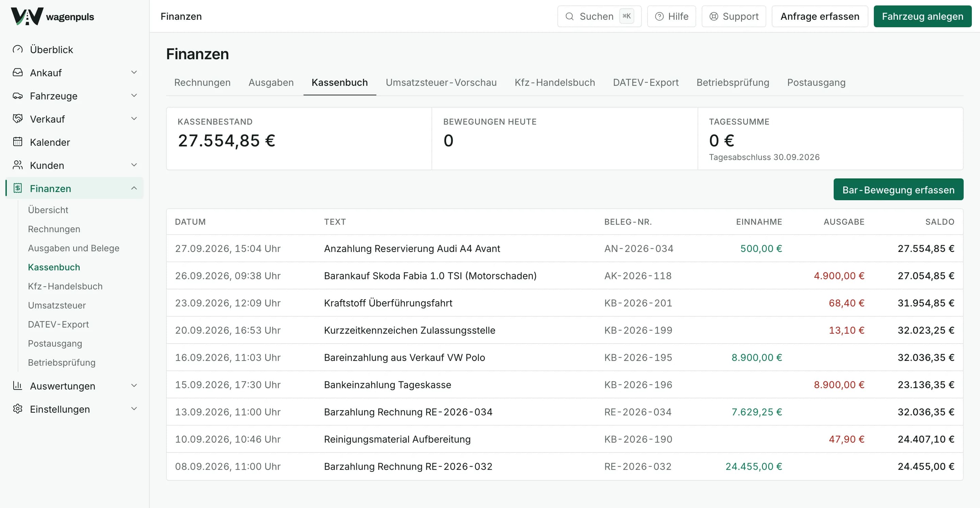Click the Support lifebuoy icon
The height and width of the screenshot is (508, 980).
(714, 16)
